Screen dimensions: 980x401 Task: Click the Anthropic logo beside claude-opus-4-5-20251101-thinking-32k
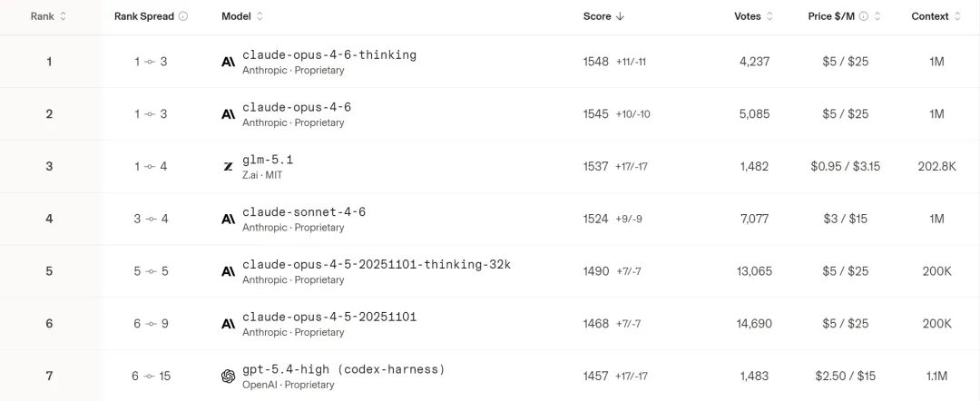[228, 272]
